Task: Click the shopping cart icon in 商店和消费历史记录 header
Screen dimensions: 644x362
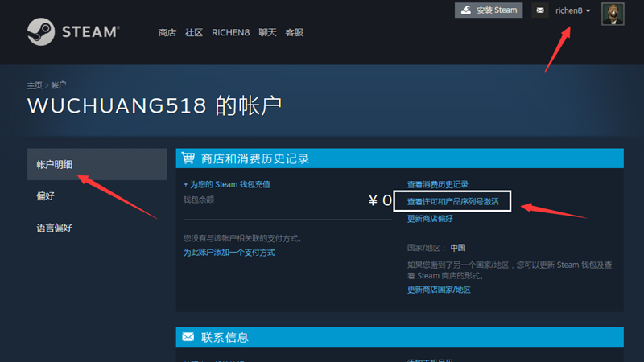Action: (188, 158)
